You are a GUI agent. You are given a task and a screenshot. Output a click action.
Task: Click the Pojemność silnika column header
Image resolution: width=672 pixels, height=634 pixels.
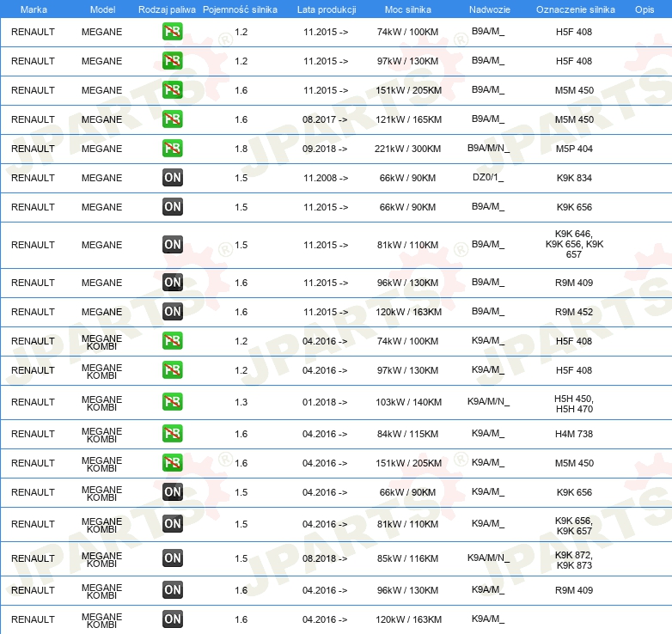pyautogui.click(x=240, y=9)
